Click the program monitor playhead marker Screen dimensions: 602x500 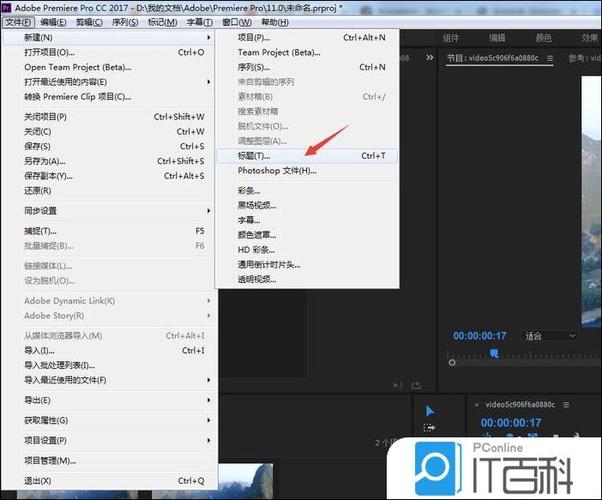[494, 353]
